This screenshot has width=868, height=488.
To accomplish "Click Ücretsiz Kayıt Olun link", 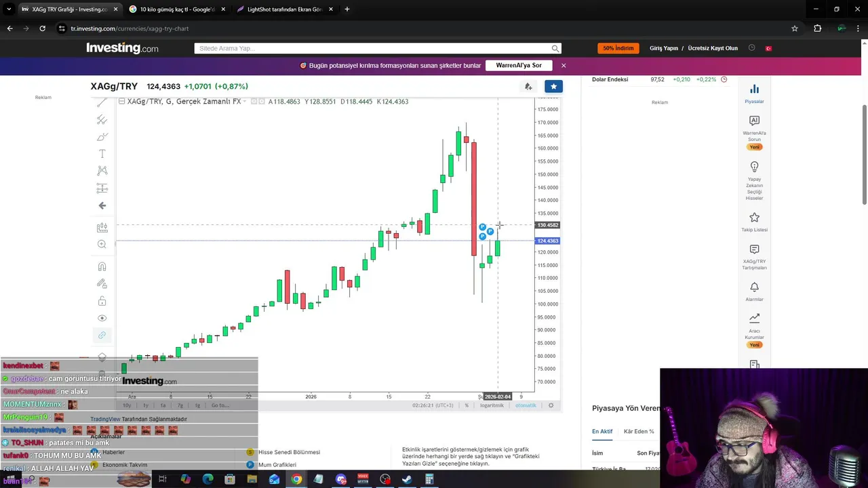I will pyautogui.click(x=713, y=48).
